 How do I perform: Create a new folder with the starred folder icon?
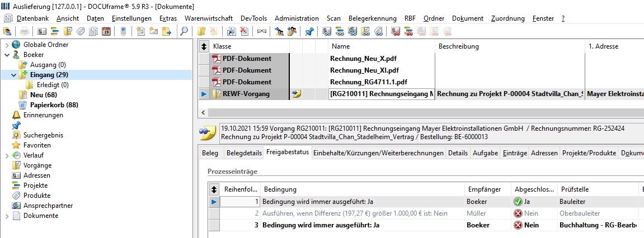(x=201, y=31)
